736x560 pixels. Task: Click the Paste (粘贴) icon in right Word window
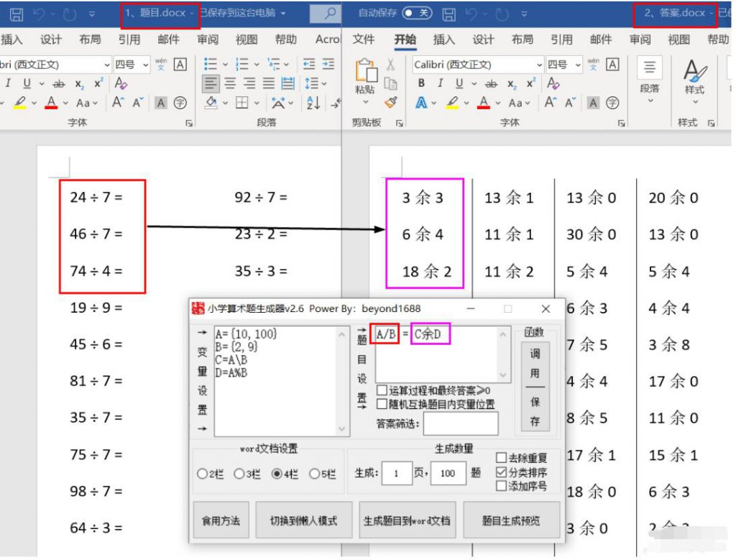click(365, 74)
